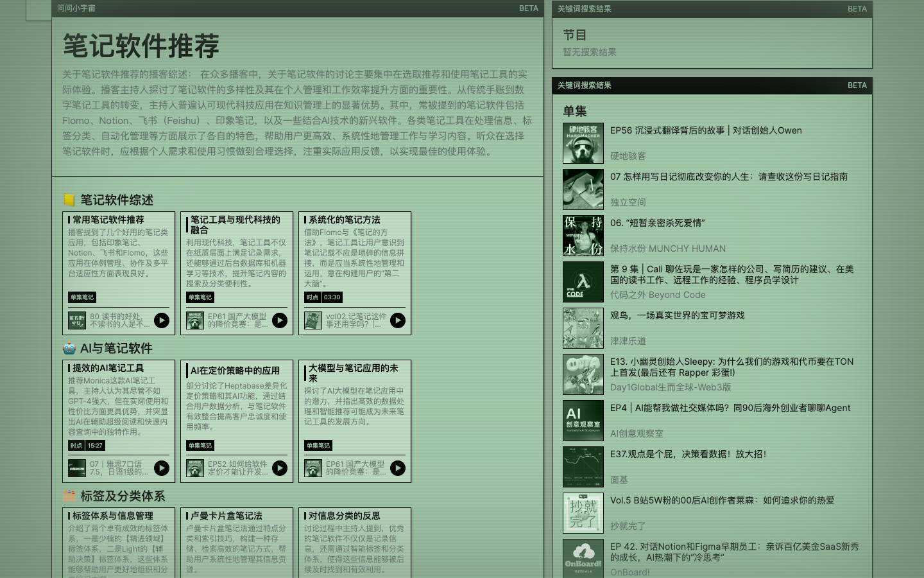The height and width of the screenshot is (578, 924).
Task: Click 单集笔记 tag on AI在定价策略 card
Action: pos(200,446)
